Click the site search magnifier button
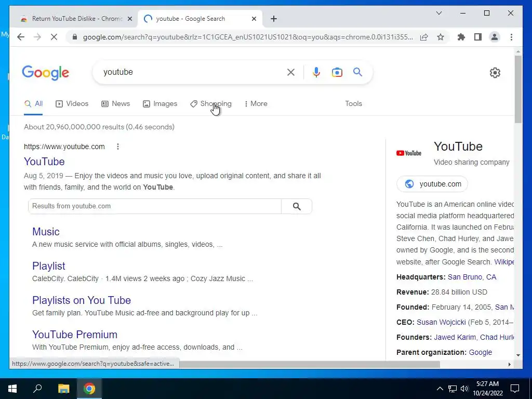This screenshot has height=399, width=532. [297, 206]
